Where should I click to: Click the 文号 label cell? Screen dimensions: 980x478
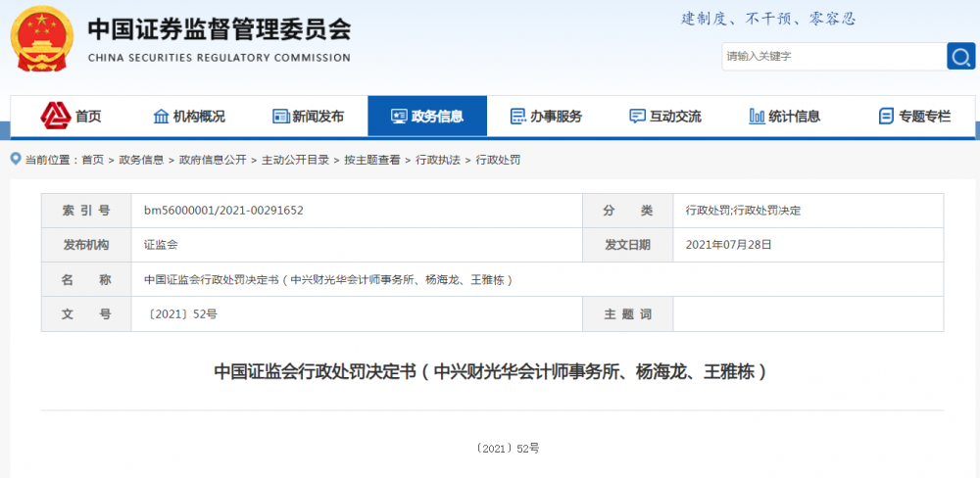(x=86, y=314)
